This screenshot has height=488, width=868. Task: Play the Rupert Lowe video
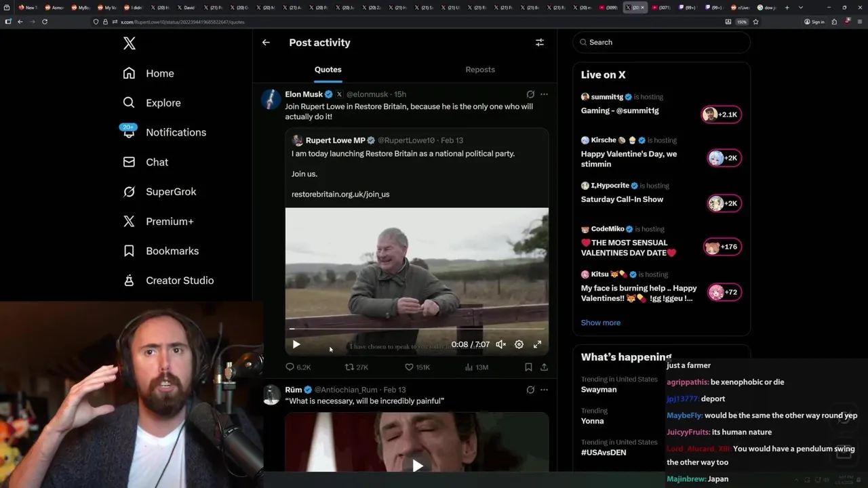(296, 344)
